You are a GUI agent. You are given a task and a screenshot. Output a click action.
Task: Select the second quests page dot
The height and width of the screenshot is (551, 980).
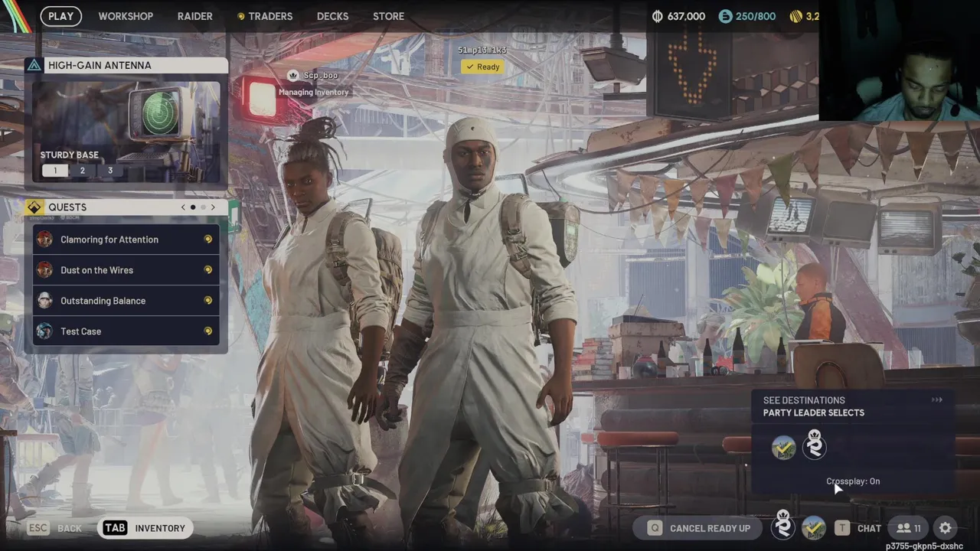point(203,207)
